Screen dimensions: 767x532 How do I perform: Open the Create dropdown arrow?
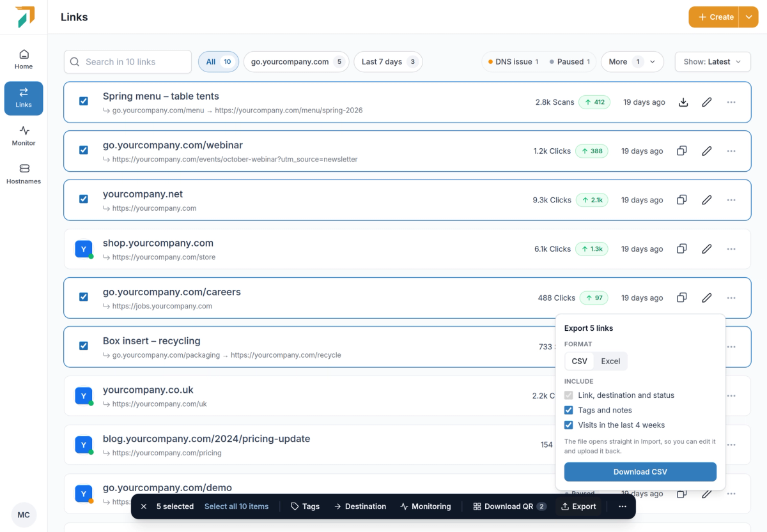pos(748,17)
